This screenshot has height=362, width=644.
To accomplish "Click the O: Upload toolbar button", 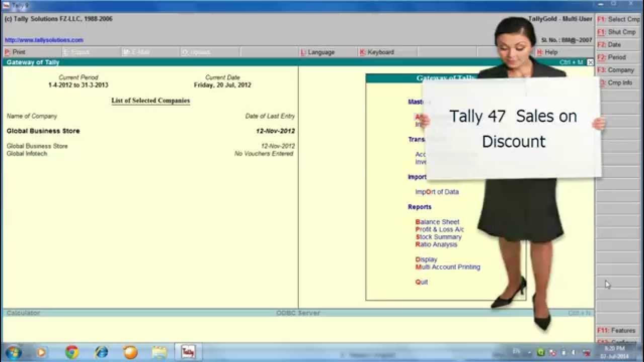I will [210, 52].
